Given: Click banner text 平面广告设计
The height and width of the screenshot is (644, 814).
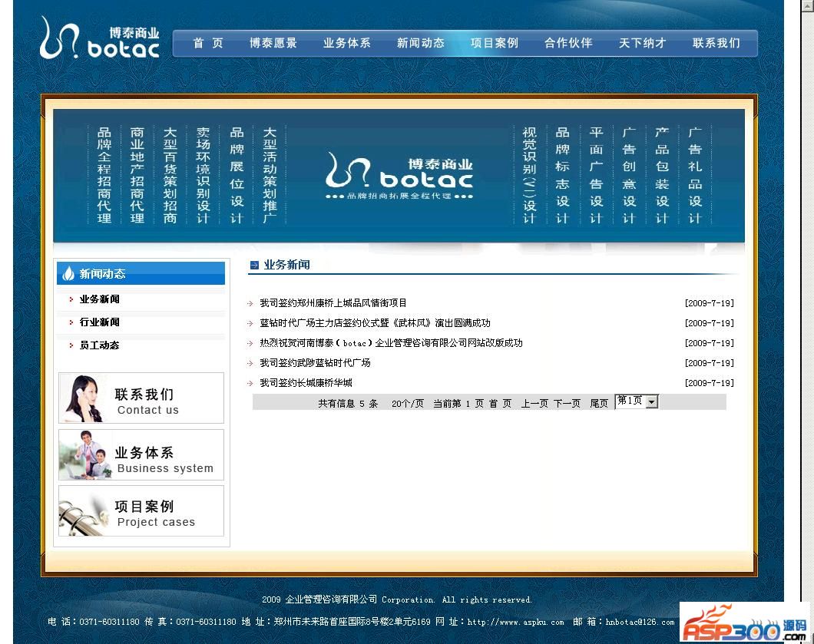Looking at the screenshot, I should 596,175.
